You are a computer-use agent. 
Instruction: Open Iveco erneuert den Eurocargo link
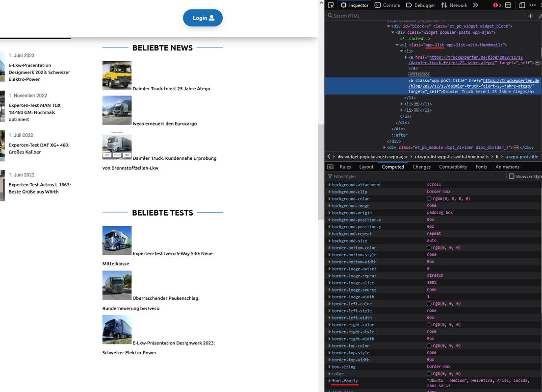pyautogui.click(x=165, y=123)
